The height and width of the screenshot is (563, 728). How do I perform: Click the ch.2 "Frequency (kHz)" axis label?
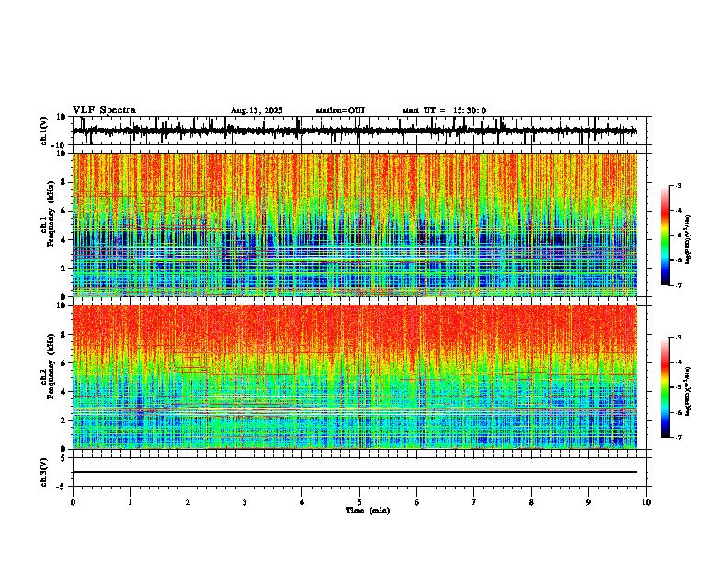click(51, 366)
